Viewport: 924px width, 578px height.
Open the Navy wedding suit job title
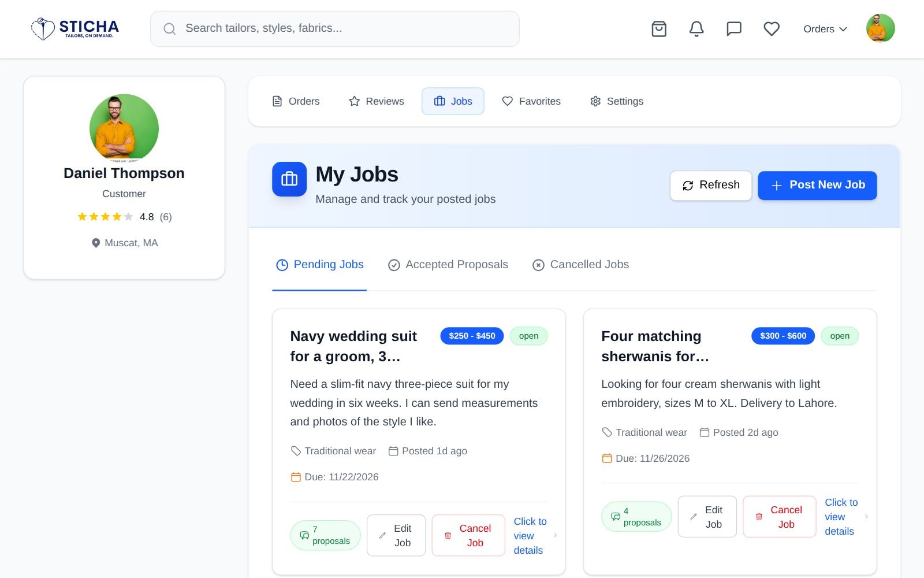353,346
